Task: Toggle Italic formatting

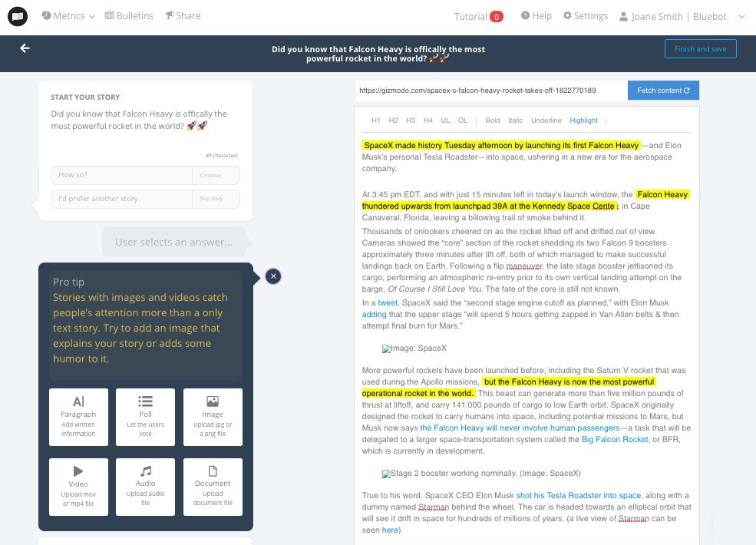Action: [516, 121]
